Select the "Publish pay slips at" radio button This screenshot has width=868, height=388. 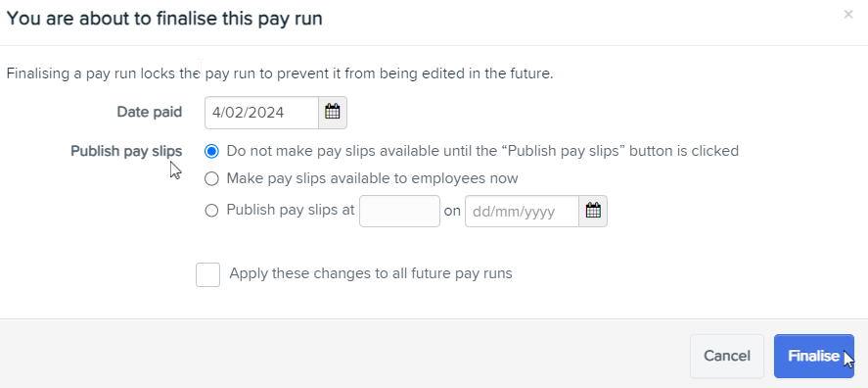211,211
